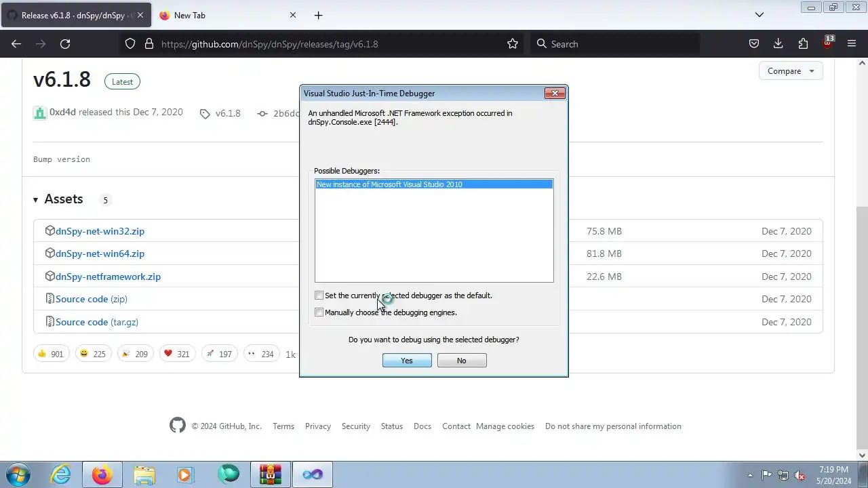Select 'New instance of Microsoft Visual Studio 2010'
868x488 pixels.
coord(434,184)
